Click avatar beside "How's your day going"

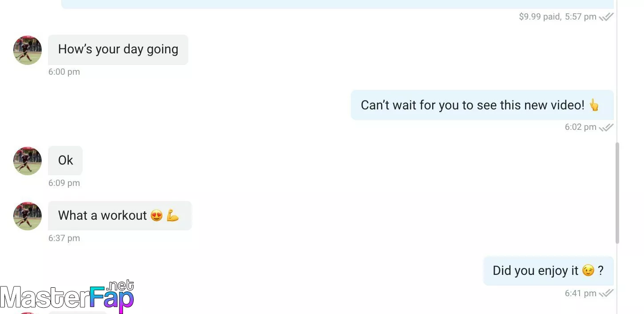click(x=28, y=50)
